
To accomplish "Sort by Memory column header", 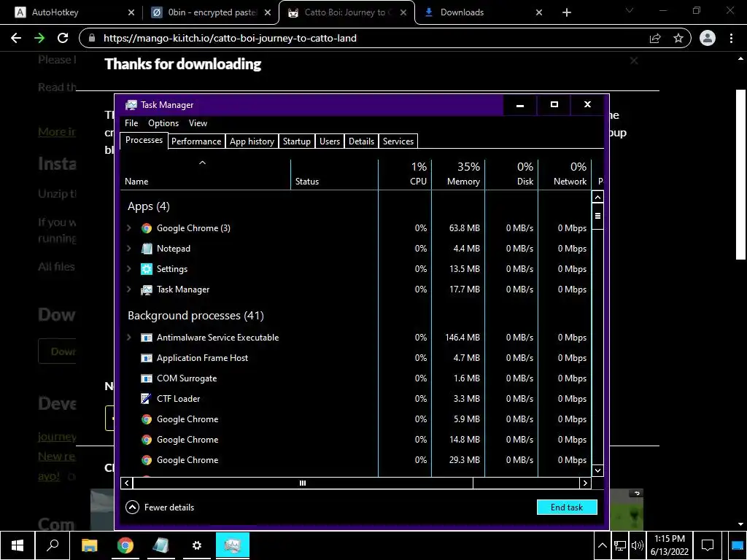I will click(x=458, y=175).
